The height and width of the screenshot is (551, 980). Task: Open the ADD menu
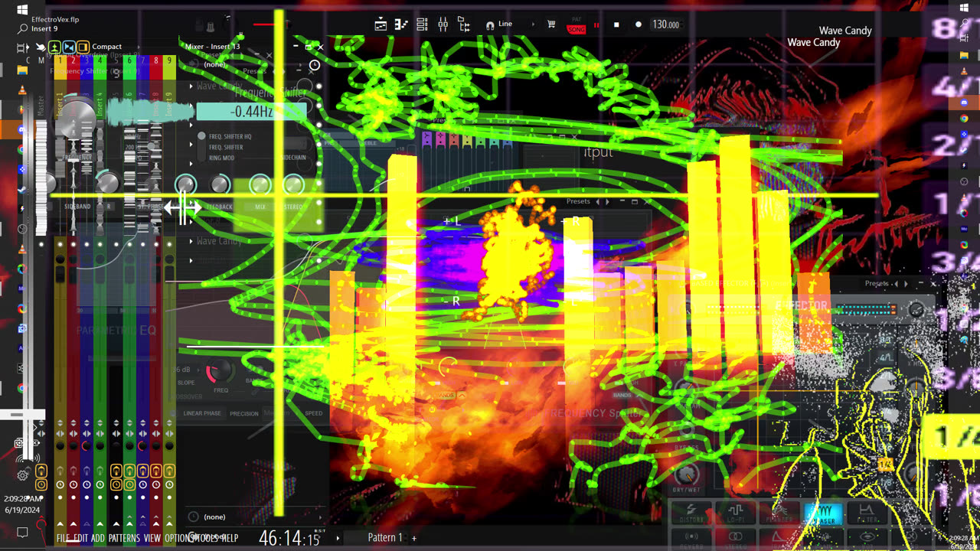98,538
